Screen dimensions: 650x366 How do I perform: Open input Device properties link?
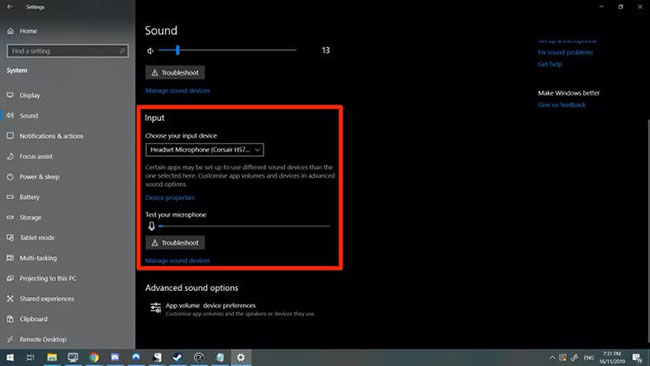coord(170,198)
